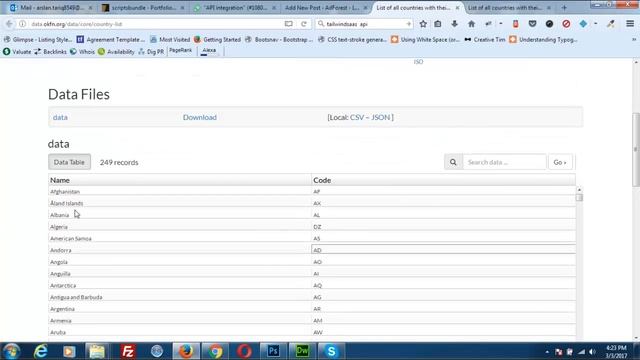Open the Firefox hamburger menu
Screen dimensions: 640x360
[630, 24]
